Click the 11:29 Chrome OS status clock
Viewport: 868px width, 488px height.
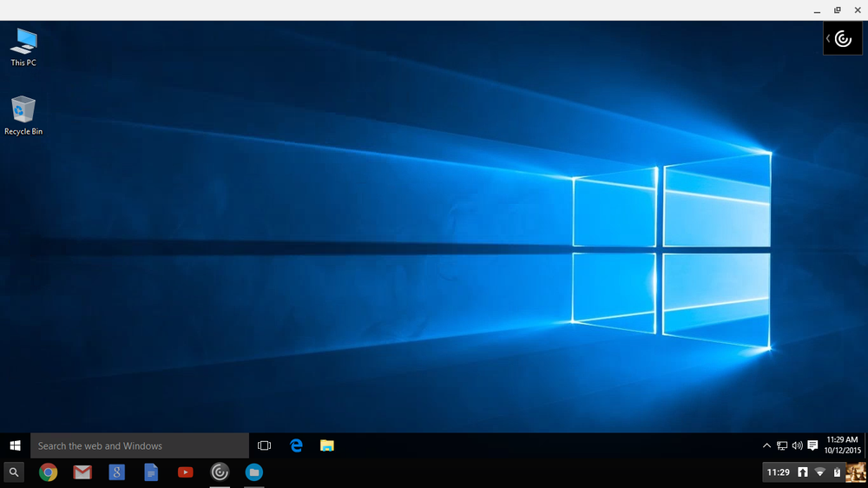click(x=778, y=472)
